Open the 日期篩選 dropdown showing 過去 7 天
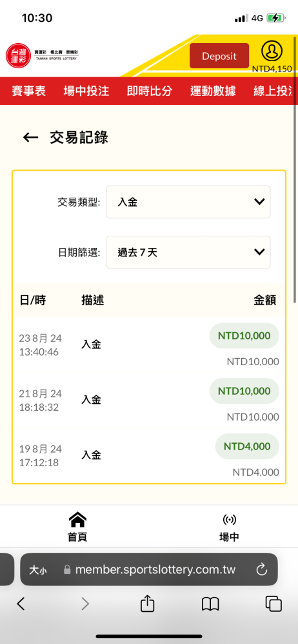The height and width of the screenshot is (644, 298). click(188, 252)
